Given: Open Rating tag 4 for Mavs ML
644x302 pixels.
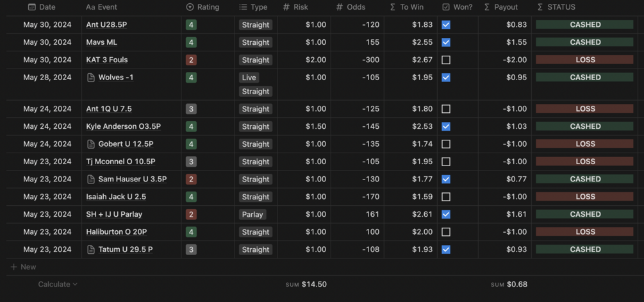Looking at the screenshot, I should pos(191,42).
